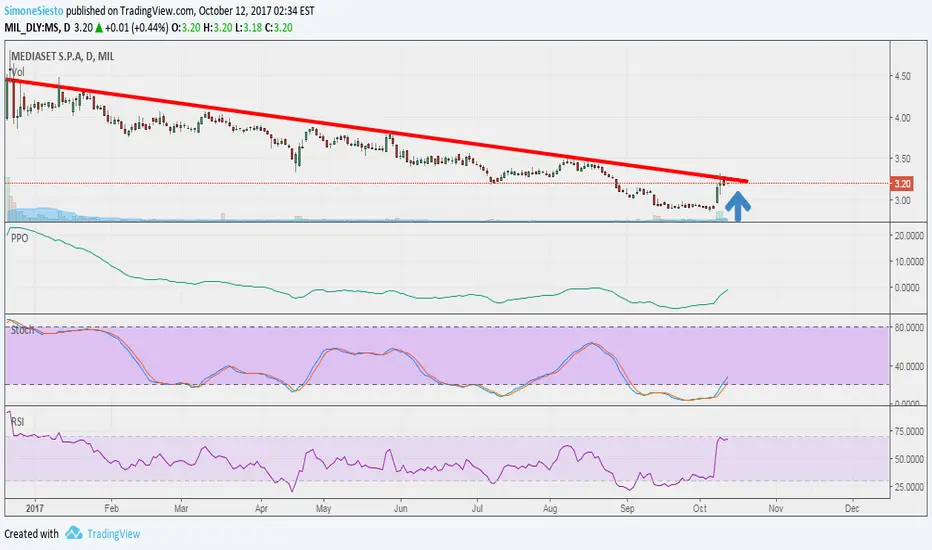Click the Created with caption text
Viewport: 932px width, 550px height.
click(32, 534)
